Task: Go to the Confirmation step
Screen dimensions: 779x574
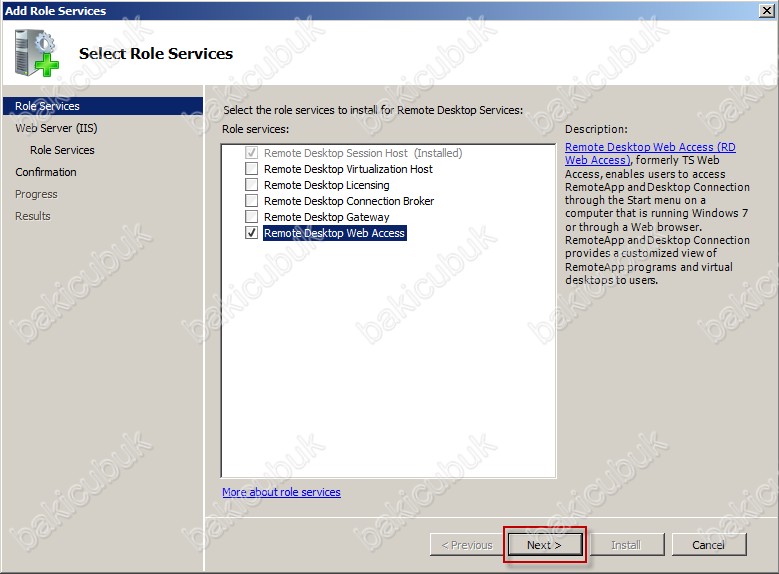Action: [46, 172]
